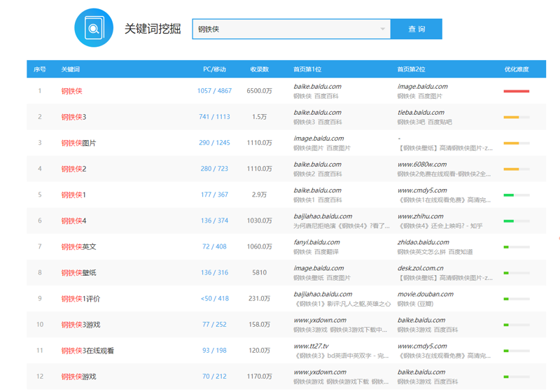Viewport: 560px width, 392px height.
Task: Click the 优化难度 column header
Action: click(517, 69)
